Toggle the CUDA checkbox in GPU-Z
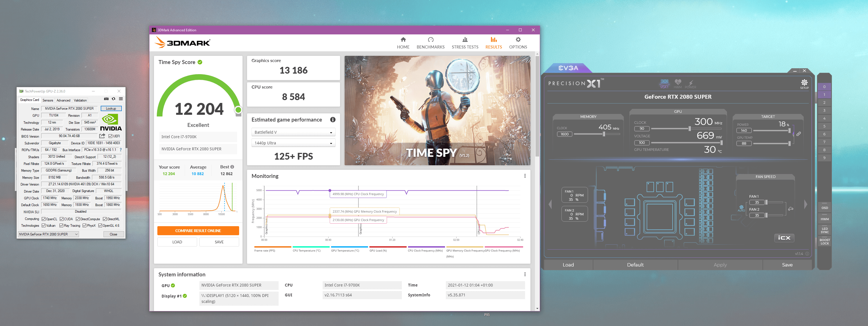Image resolution: width=868 pixels, height=326 pixels. [x=62, y=219]
